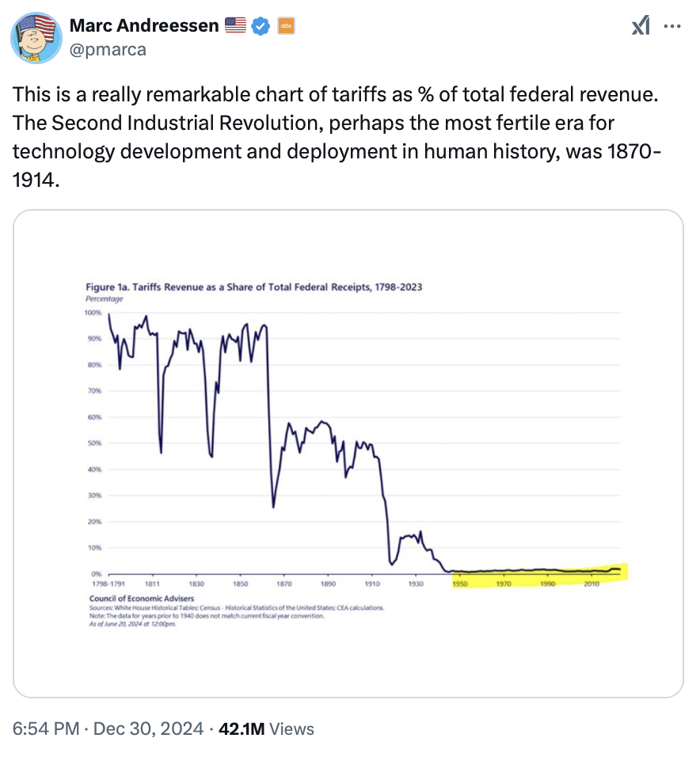700x757 pixels.
Task: Click the Marc Andreessen display name
Action: pyautogui.click(x=144, y=26)
